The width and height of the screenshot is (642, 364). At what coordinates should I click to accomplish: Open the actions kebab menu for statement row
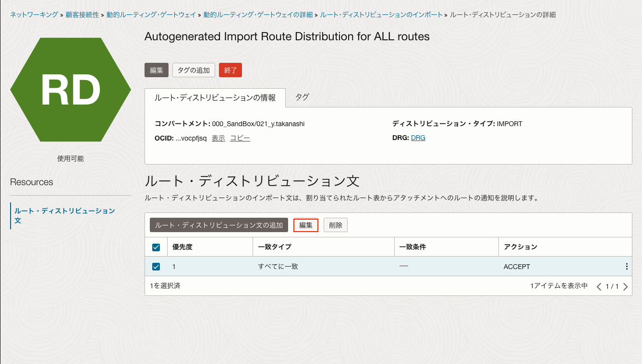pyautogui.click(x=626, y=266)
